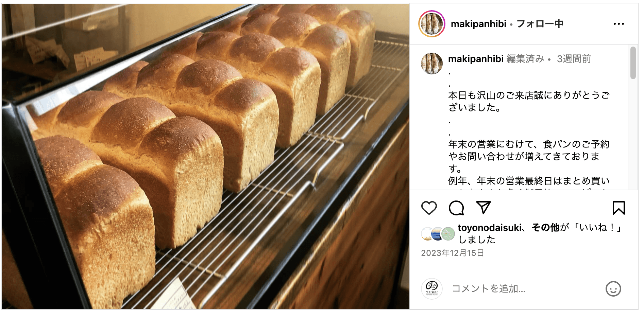Share the post via paper plane icon
Image resolution: width=644 pixels, height=318 pixels.
pos(483,208)
